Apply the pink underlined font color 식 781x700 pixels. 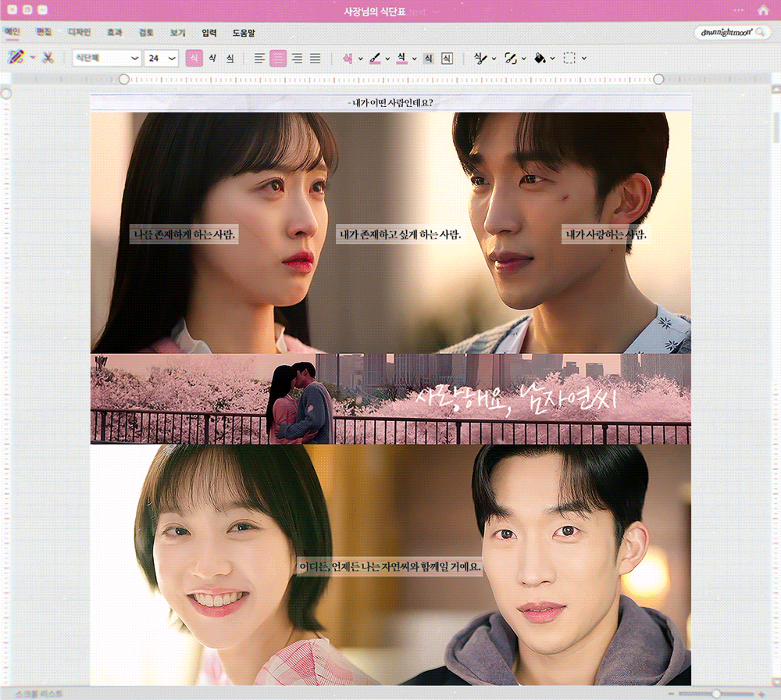[401, 59]
